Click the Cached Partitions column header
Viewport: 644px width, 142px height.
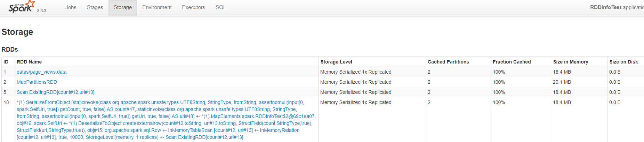tap(448, 62)
